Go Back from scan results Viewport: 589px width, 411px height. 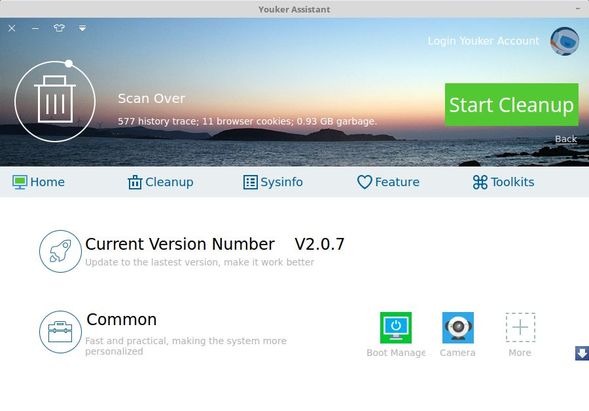566,139
